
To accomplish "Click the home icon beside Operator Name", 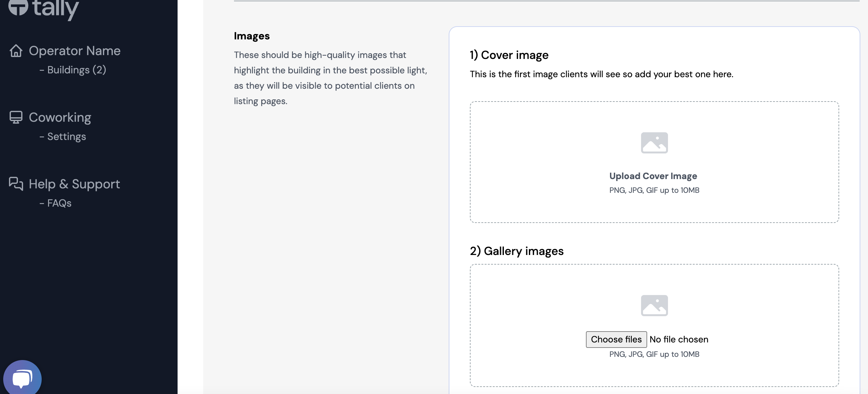I will click(16, 51).
